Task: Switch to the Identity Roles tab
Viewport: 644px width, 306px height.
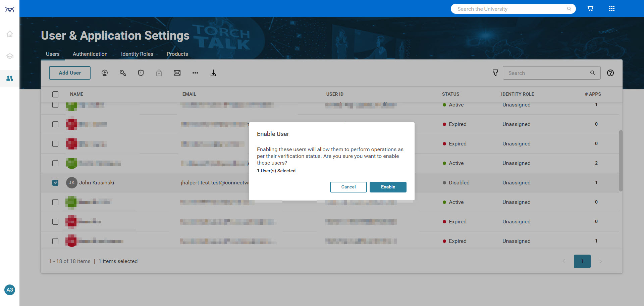Action: (x=137, y=54)
